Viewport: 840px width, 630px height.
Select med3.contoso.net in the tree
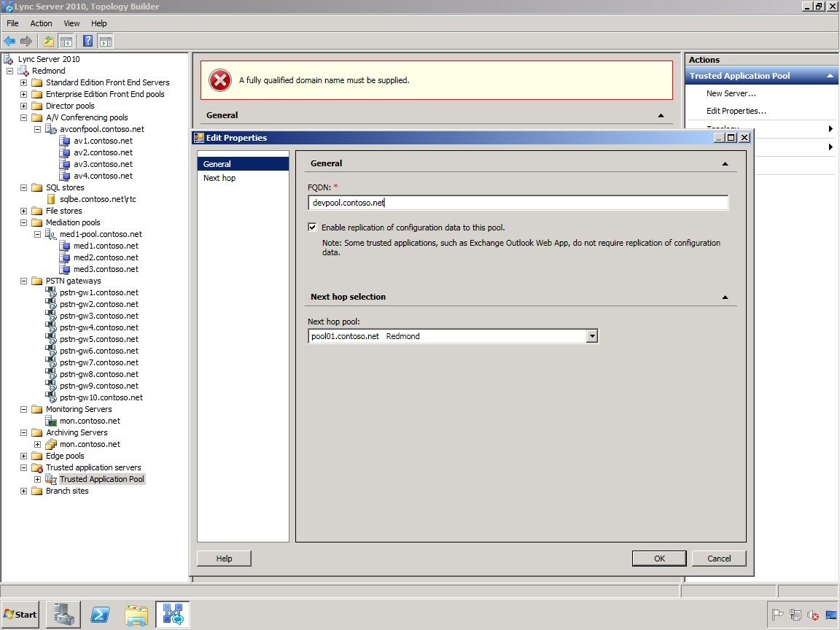pyautogui.click(x=106, y=270)
